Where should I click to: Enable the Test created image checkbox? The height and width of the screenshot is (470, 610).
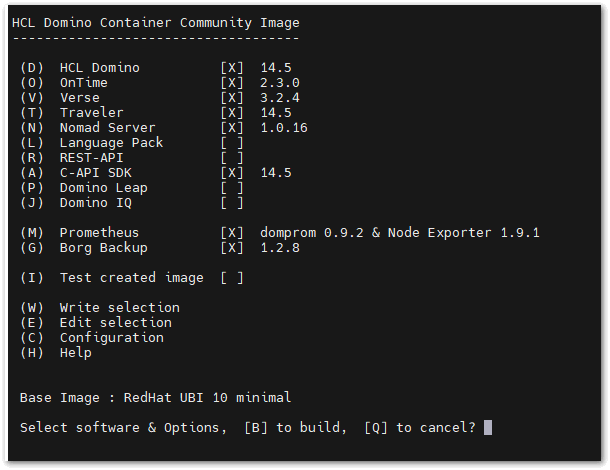pos(232,278)
